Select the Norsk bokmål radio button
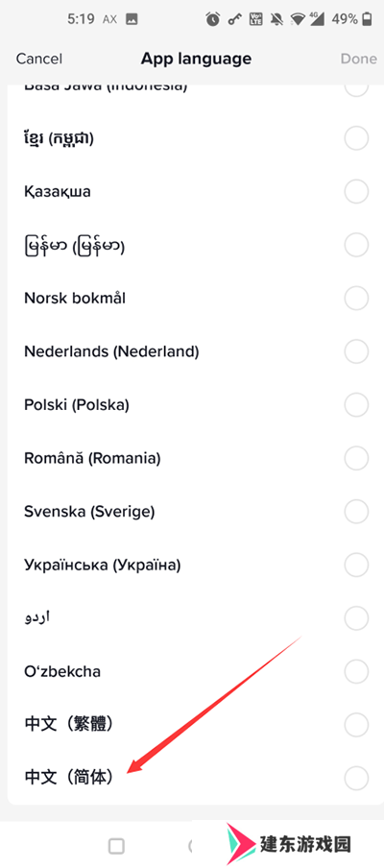Screen dimensions: 384x868 coord(356,299)
